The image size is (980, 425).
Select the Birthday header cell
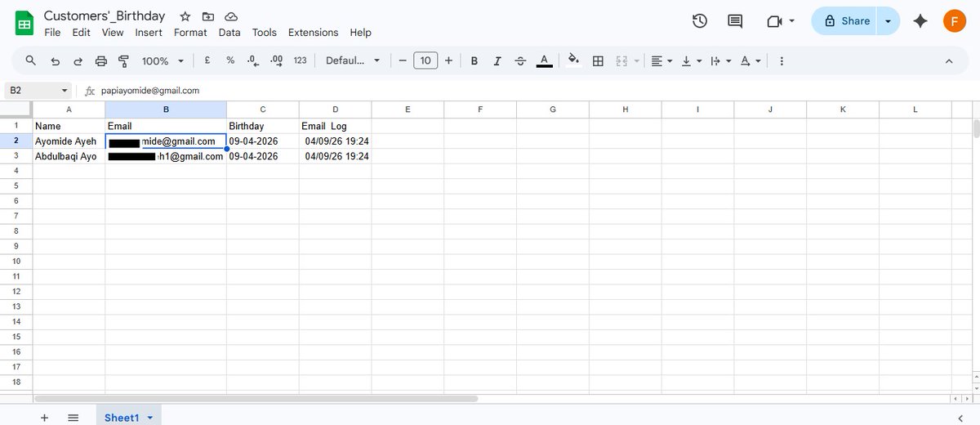click(x=263, y=126)
